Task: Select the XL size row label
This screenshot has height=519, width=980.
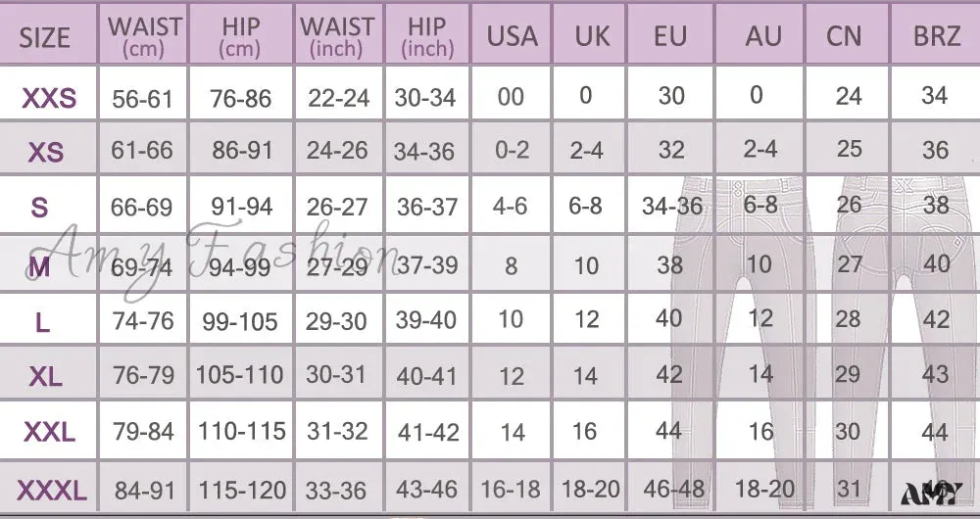Action: tap(45, 377)
